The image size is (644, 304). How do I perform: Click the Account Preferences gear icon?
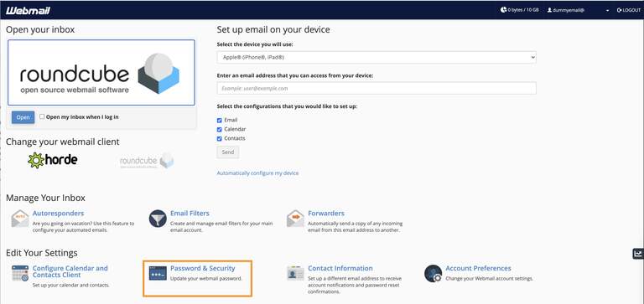tap(433, 274)
